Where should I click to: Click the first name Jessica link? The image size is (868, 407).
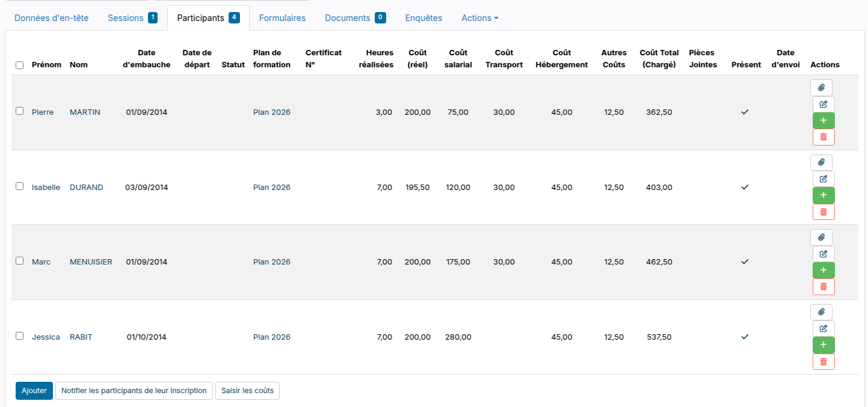tap(46, 337)
